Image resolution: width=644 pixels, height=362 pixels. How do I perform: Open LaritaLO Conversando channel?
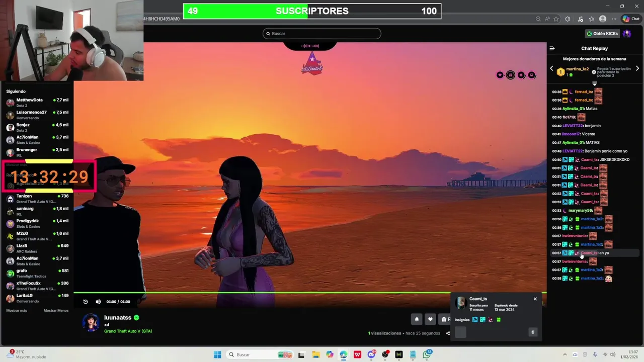click(37, 298)
